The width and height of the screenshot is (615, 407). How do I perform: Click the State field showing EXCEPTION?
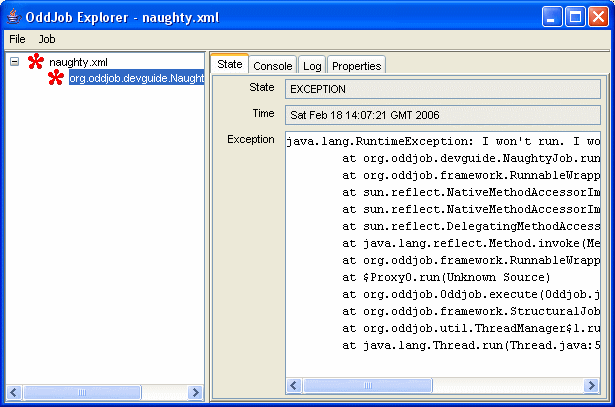point(435,89)
